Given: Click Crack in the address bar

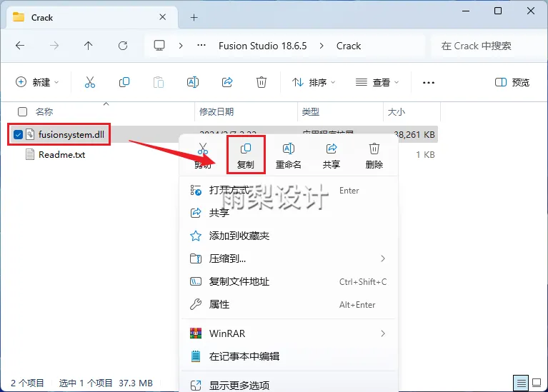Looking at the screenshot, I should [349, 46].
